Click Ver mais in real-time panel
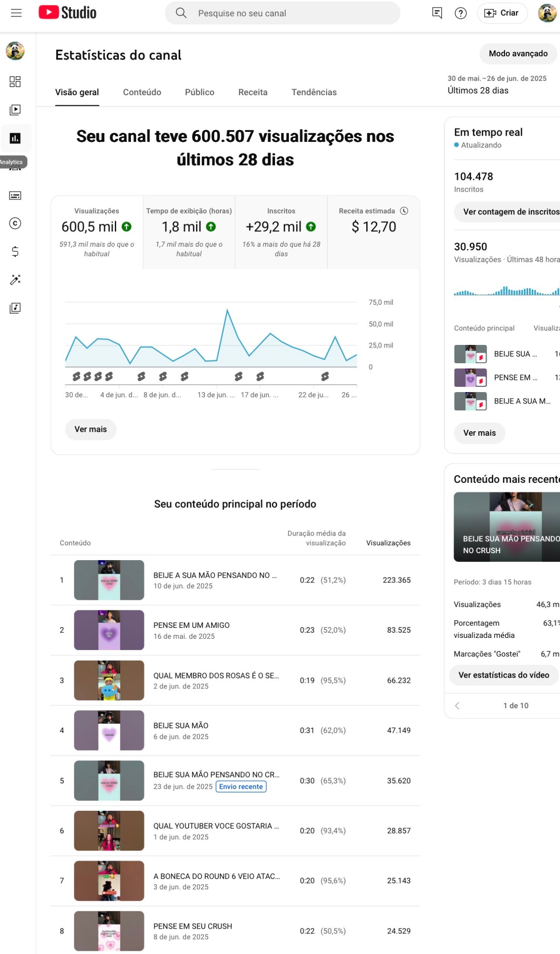 pos(479,433)
